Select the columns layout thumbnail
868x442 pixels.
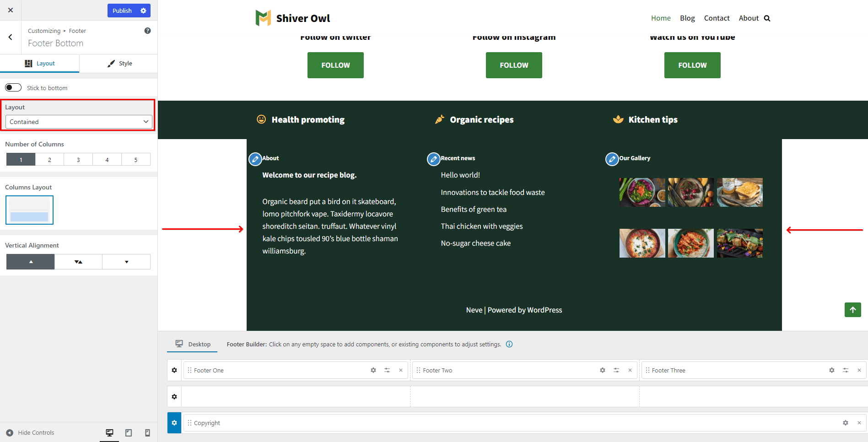click(29, 210)
